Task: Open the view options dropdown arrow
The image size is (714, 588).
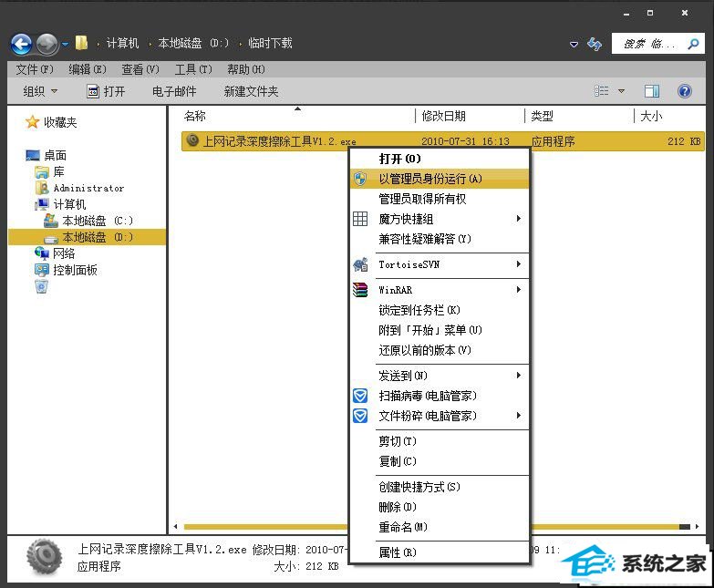Action: tap(621, 91)
